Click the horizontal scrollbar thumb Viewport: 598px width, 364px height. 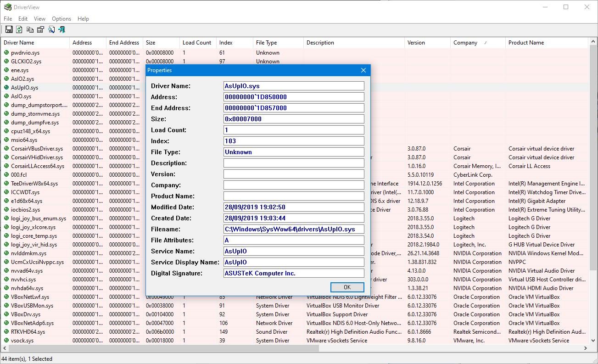pos(163,348)
